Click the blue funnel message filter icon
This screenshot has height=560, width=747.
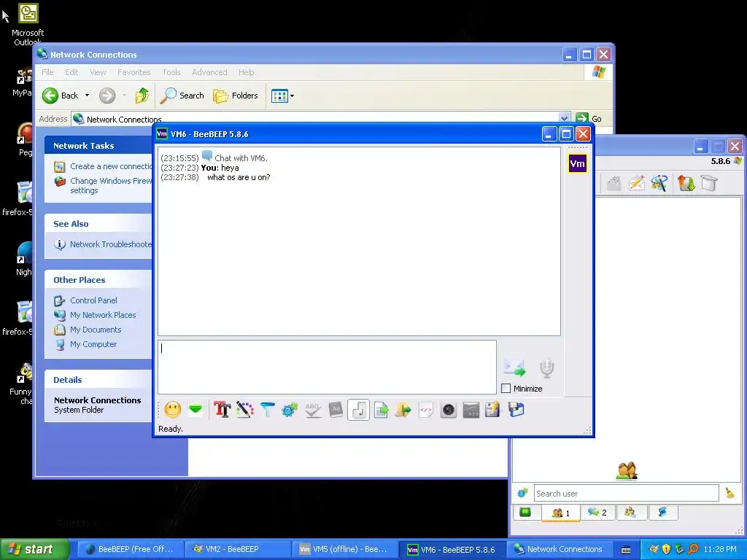click(267, 410)
